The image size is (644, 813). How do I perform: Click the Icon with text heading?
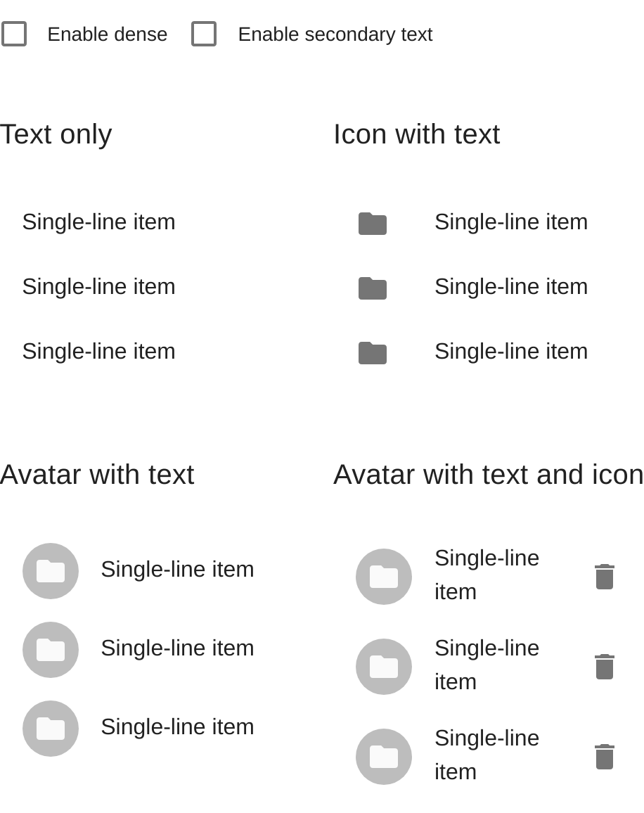pyautogui.click(x=416, y=134)
